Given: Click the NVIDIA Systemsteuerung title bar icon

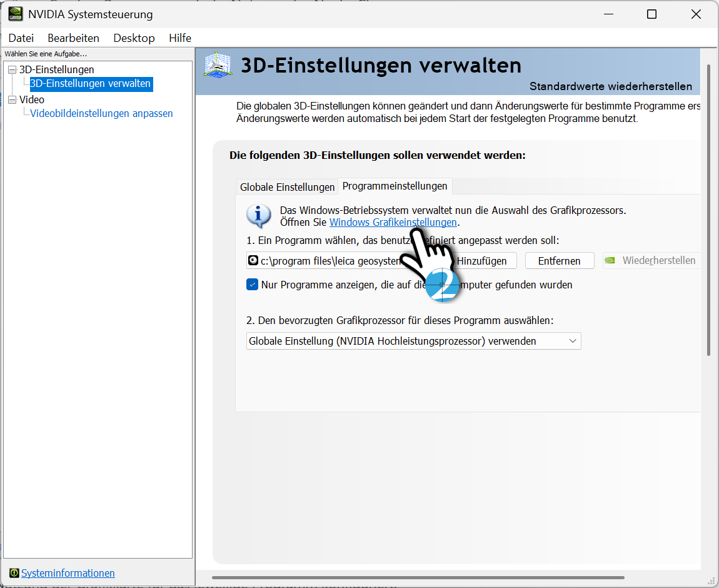Looking at the screenshot, I should tap(15, 14).
